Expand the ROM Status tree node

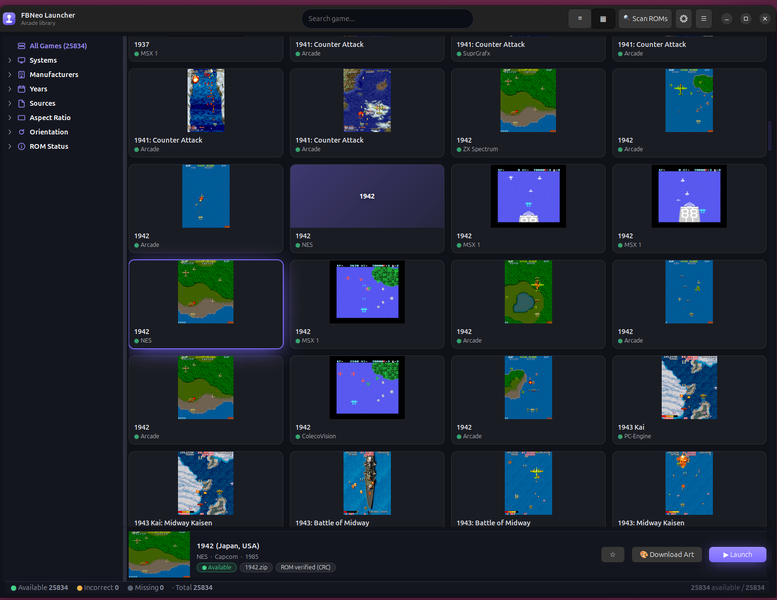pos(9,147)
